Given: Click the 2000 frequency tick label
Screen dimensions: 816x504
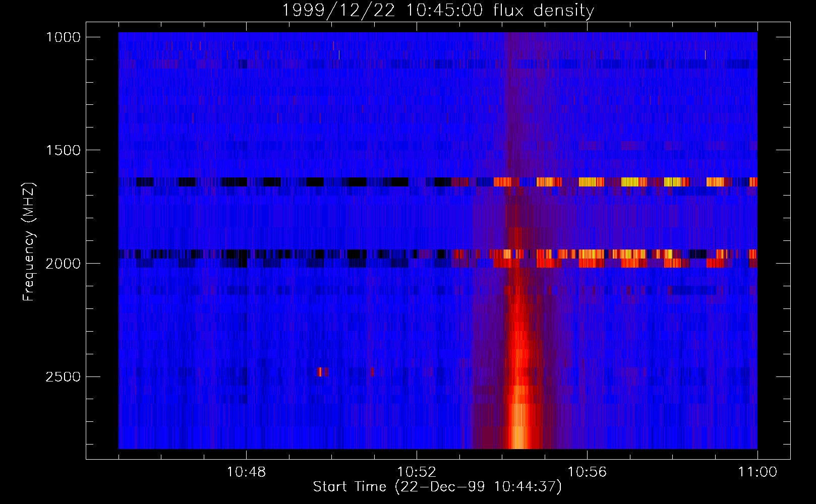Looking at the screenshot, I should (63, 264).
